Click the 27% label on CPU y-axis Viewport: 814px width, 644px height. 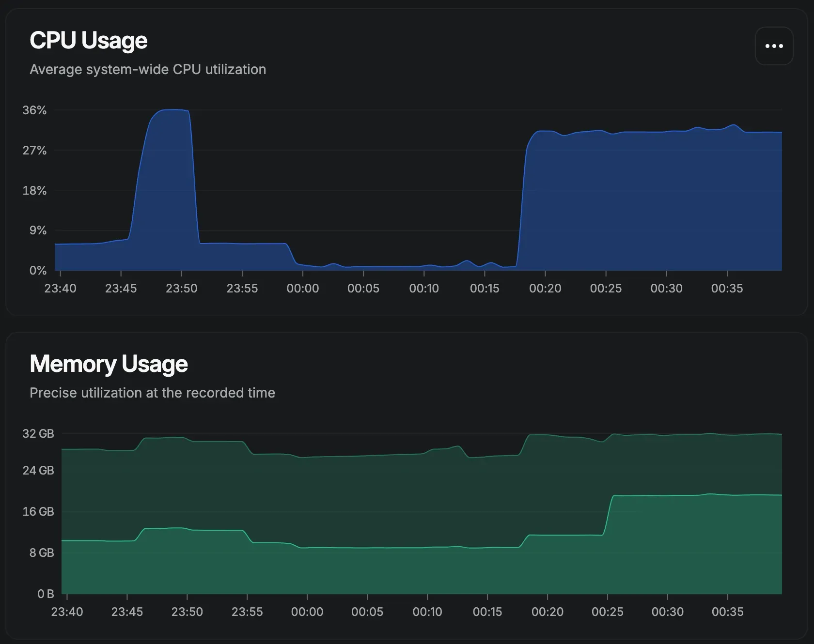[x=34, y=151]
